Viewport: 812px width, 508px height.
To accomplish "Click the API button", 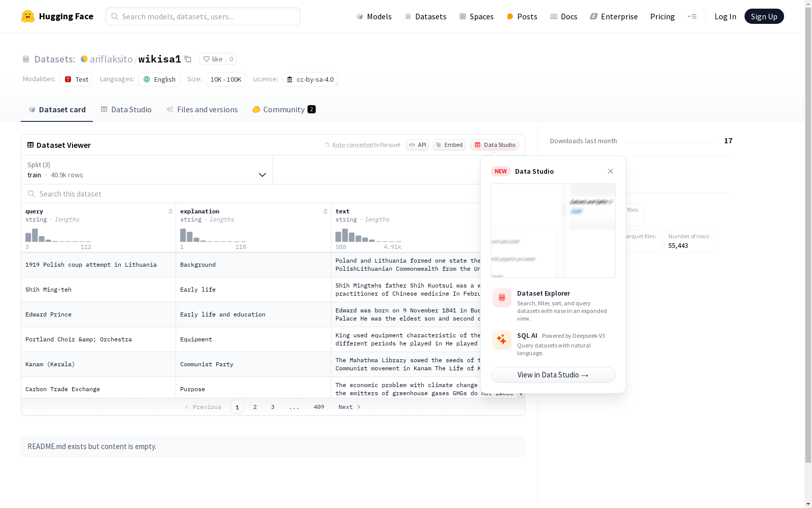I will 418,145.
